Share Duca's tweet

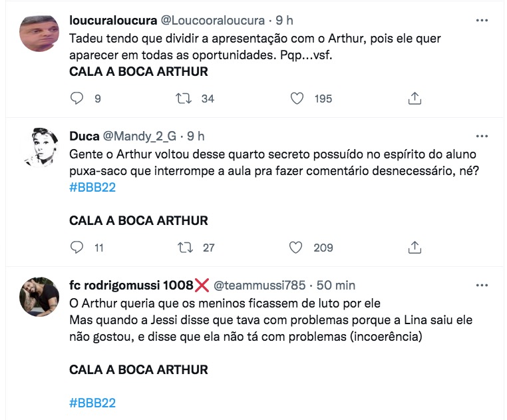[x=415, y=248]
